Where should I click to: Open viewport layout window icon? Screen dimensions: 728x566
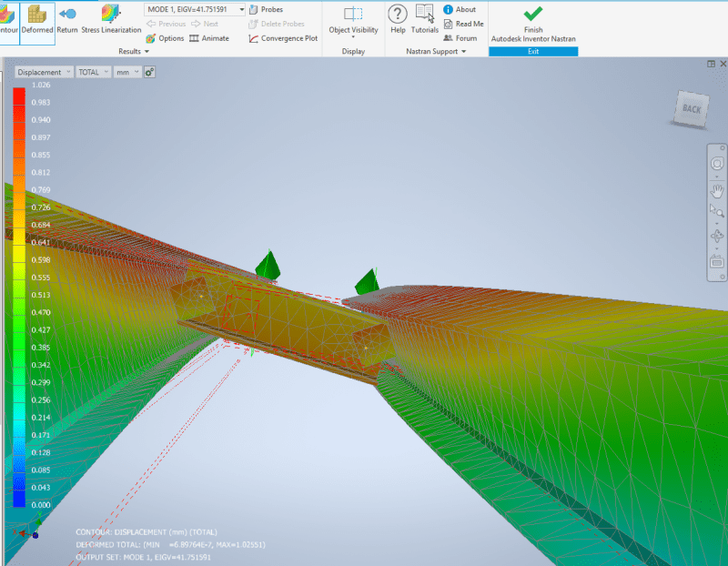click(711, 64)
